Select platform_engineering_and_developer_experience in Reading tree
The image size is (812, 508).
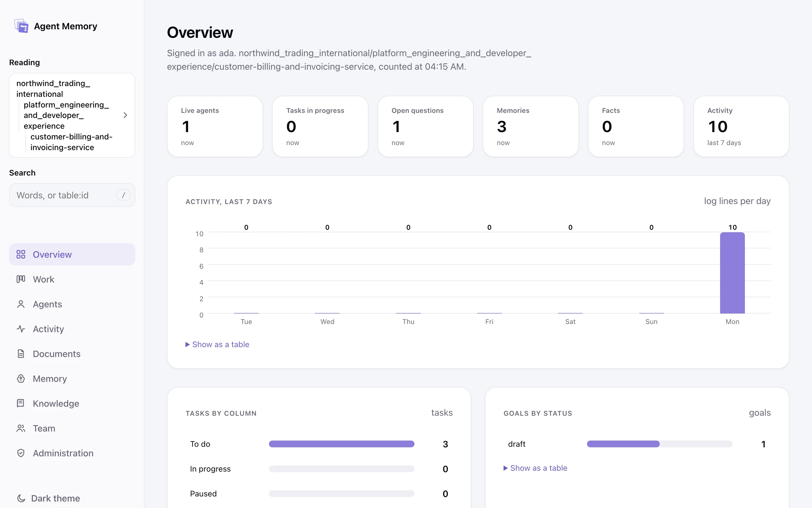click(66, 115)
